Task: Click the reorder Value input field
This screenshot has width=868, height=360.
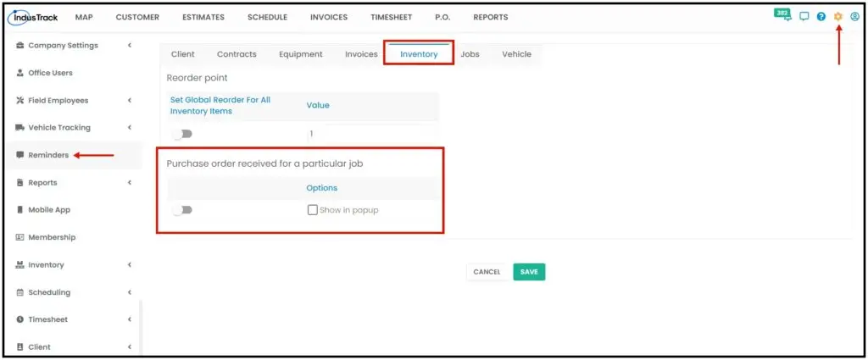Action: tap(372, 134)
